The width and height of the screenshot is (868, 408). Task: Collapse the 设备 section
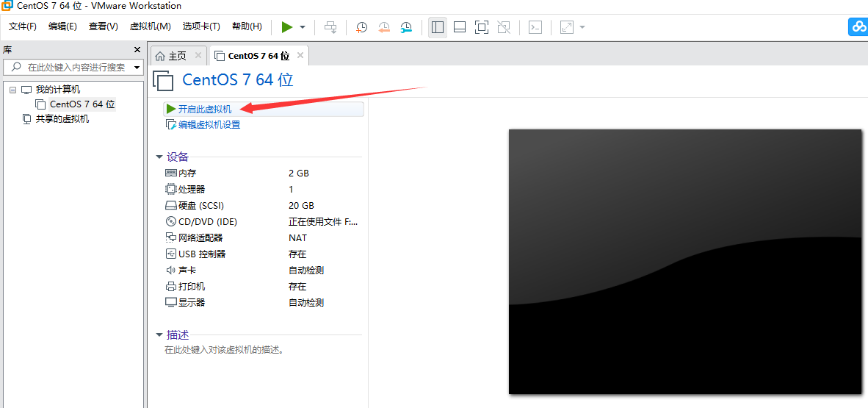(159, 157)
